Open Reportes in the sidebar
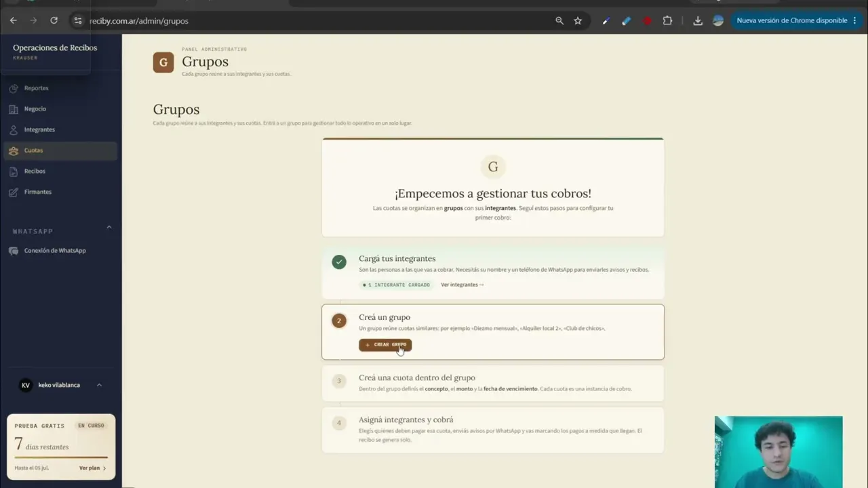 pos(60,88)
